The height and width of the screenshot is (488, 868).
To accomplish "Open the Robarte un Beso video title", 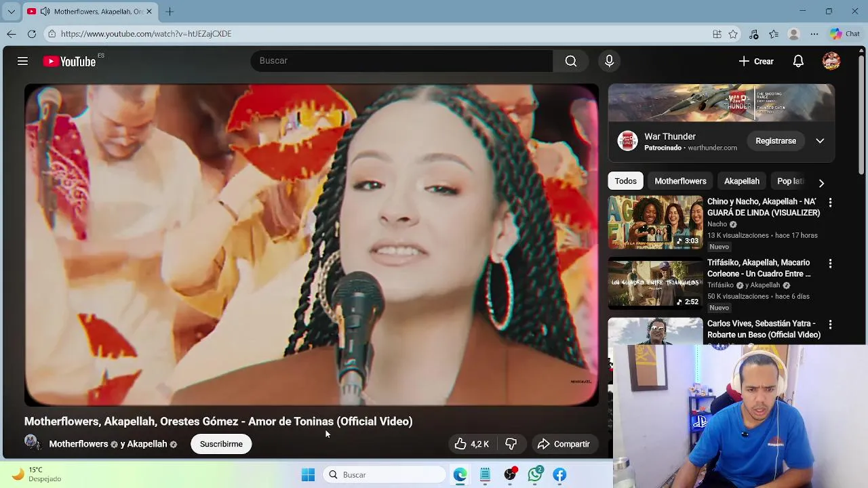I will [x=764, y=329].
